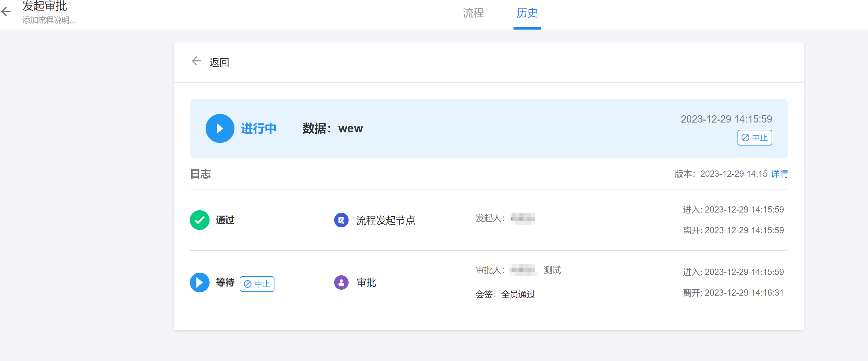868x361 pixels.
Task: Click the 审批 node label
Action: (366, 282)
